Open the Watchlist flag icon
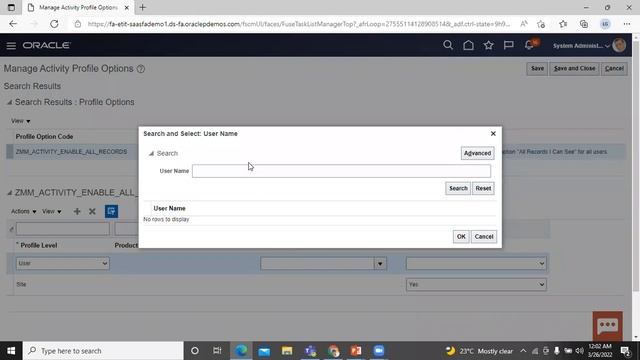Viewport: 640px width, 360px height. click(509, 45)
